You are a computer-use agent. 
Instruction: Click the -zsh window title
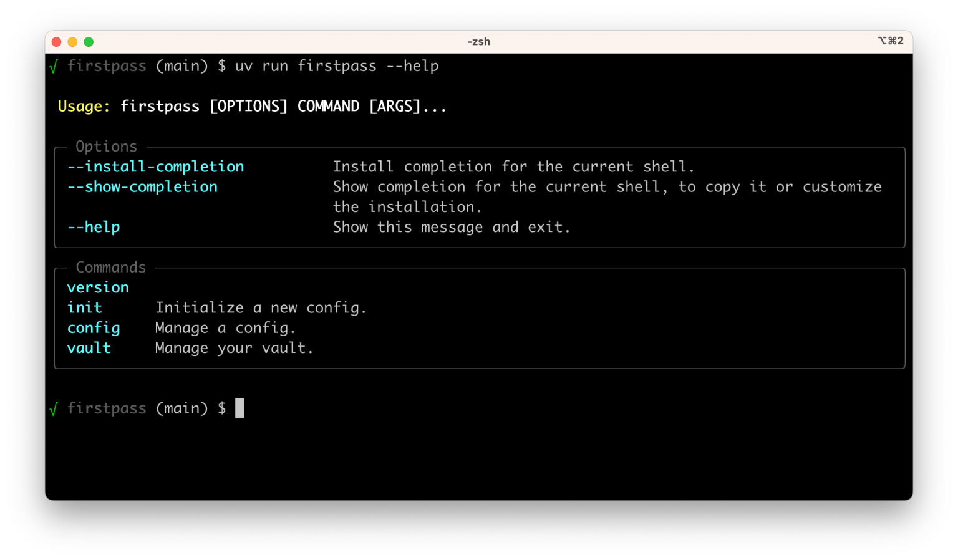tap(478, 42)
